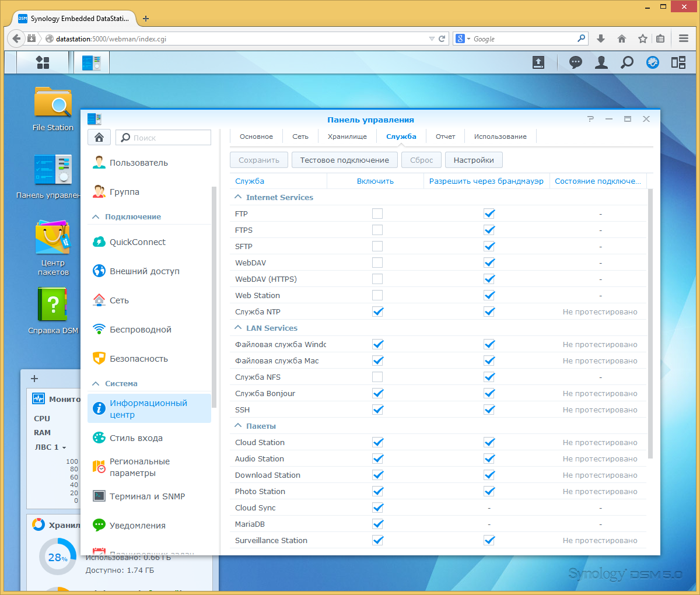Click the Настройки button
Viewport: 700px width, 595px height.
tap(474, 160)
